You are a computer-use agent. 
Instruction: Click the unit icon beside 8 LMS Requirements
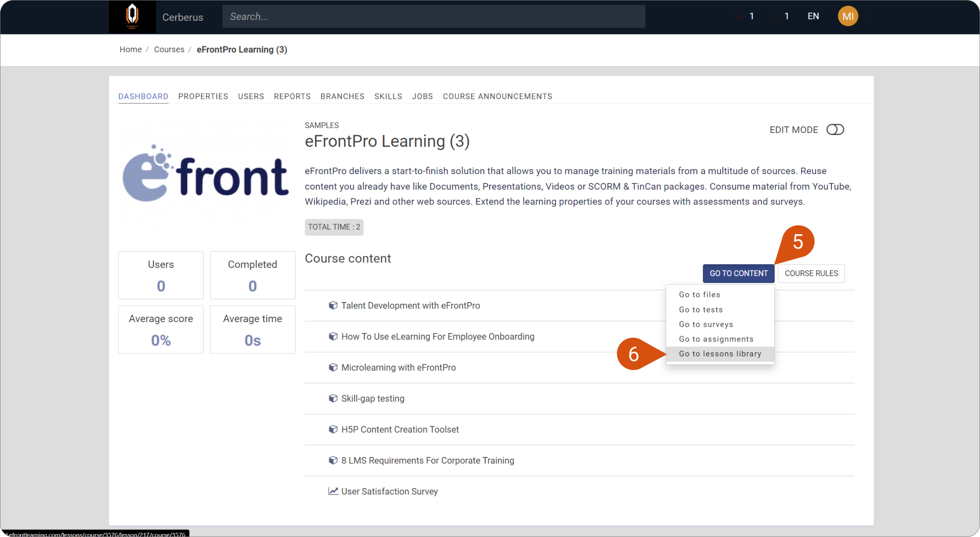click(x=333, y=460)
